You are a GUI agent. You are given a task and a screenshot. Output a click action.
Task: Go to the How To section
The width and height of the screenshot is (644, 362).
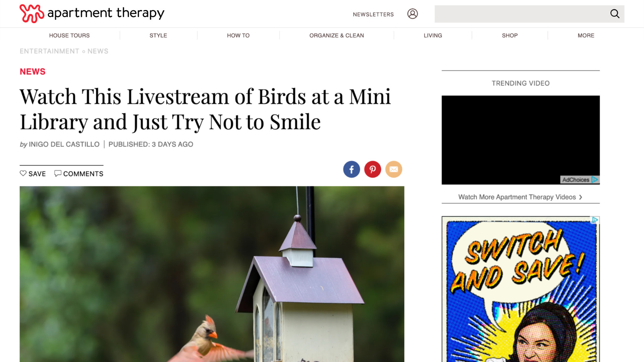[x=238, y=36]
